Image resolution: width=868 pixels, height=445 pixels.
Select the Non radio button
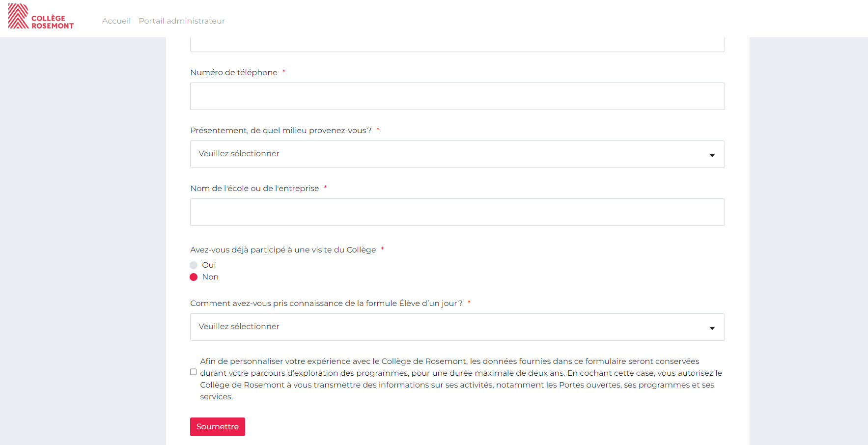(194, 277)
